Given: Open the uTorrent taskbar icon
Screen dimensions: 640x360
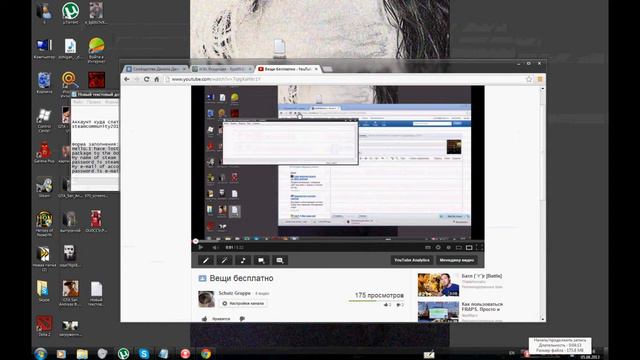Looking at the screenshot, I should [x=123, y=353].
